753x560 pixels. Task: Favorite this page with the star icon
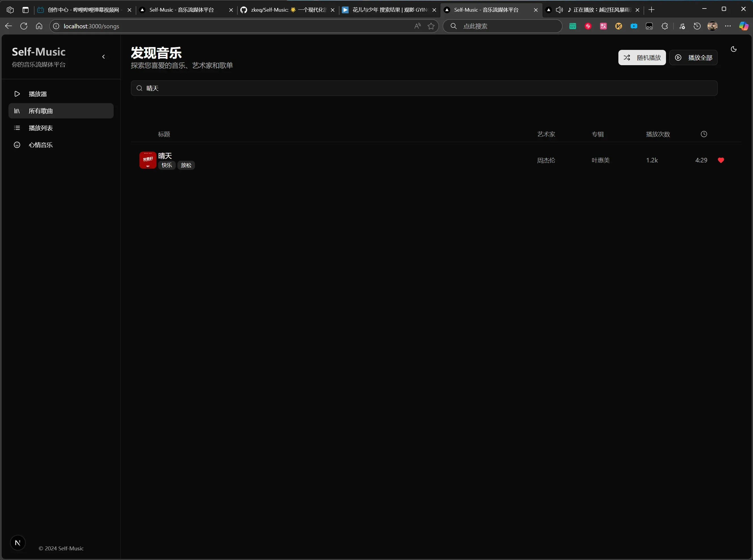click(431, 26)
